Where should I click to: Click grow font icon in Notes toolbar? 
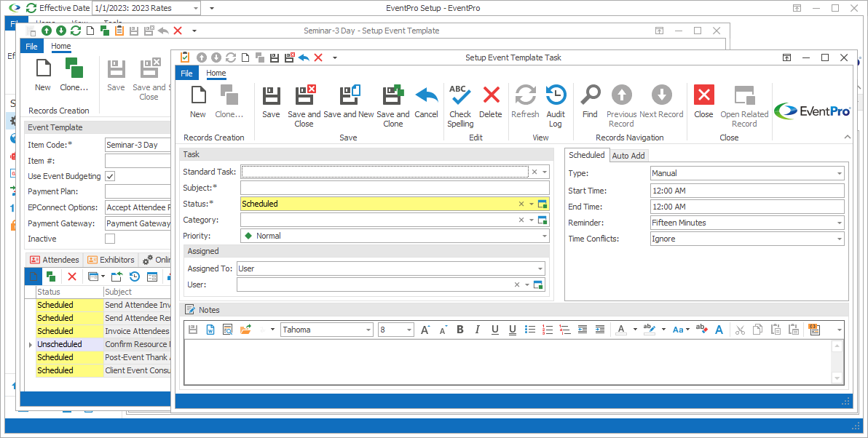[425, 330]
